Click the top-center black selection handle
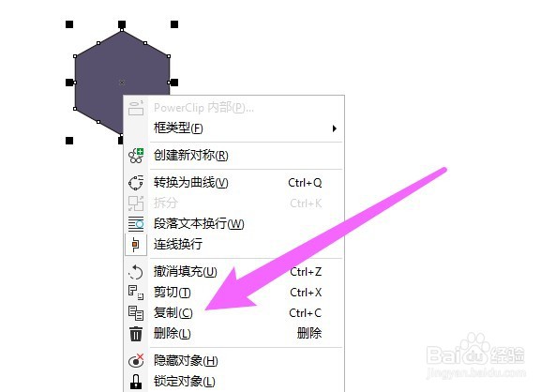 [x=122, y=24]
